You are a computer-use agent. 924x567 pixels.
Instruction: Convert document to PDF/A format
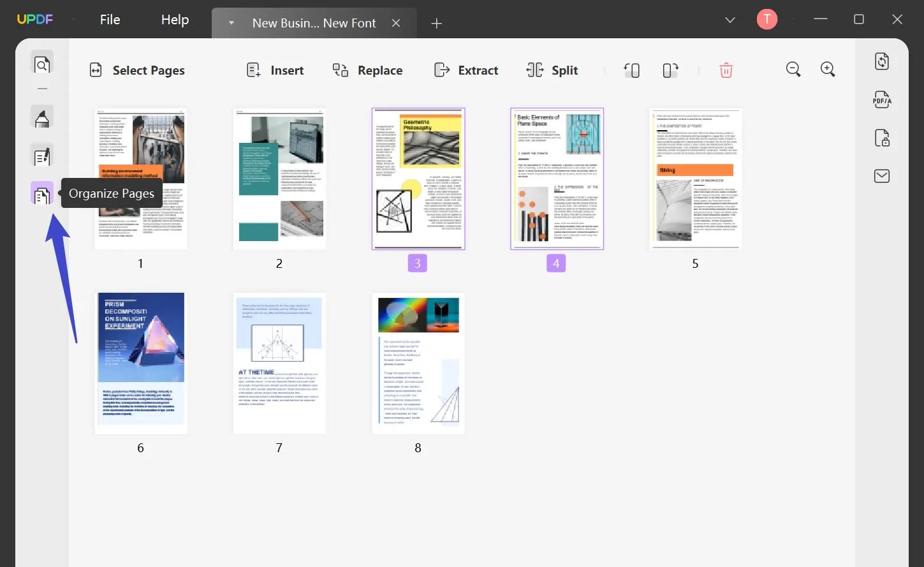pos(881,99)
